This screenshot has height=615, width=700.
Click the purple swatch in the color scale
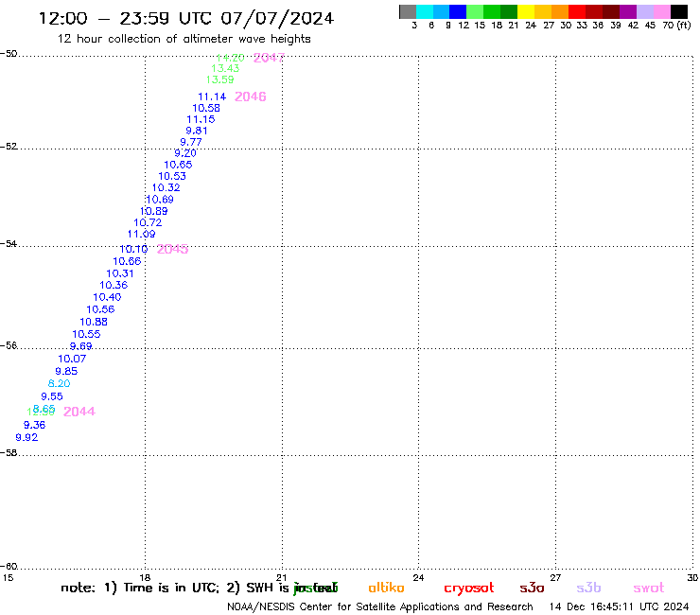(628, 11)
